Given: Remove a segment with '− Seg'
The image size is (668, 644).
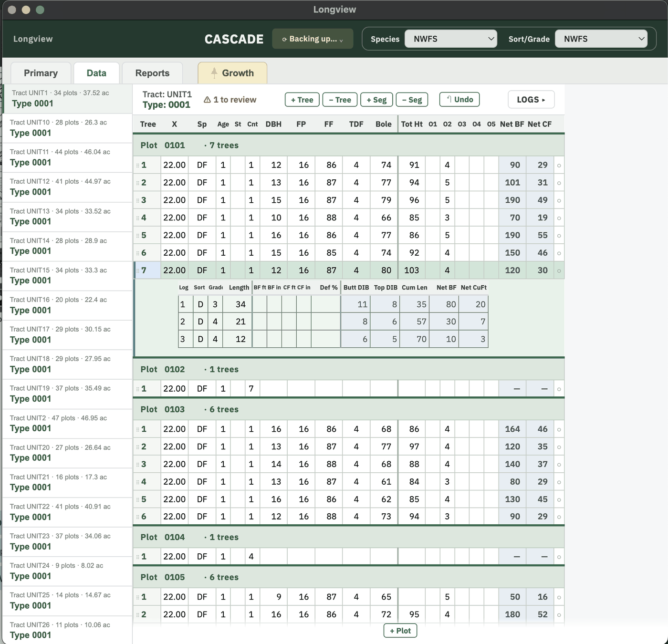Looking at the screenshot, I should tap(412, 100).
